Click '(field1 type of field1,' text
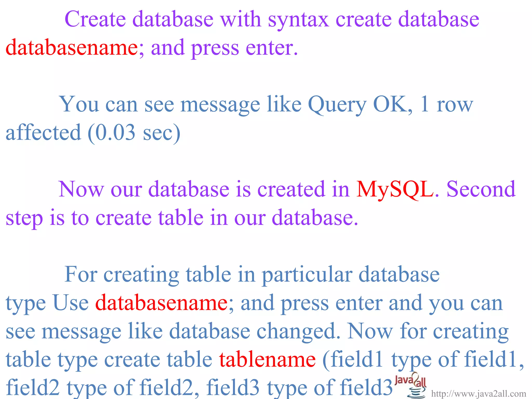The image size is (532, 399). click(x=423, y=360)
